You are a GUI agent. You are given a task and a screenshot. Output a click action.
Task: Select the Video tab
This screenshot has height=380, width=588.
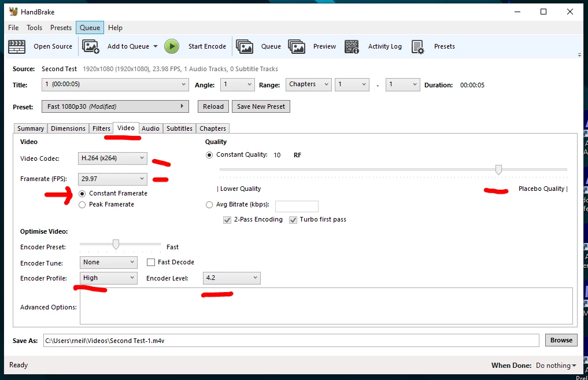pos(126,128)
